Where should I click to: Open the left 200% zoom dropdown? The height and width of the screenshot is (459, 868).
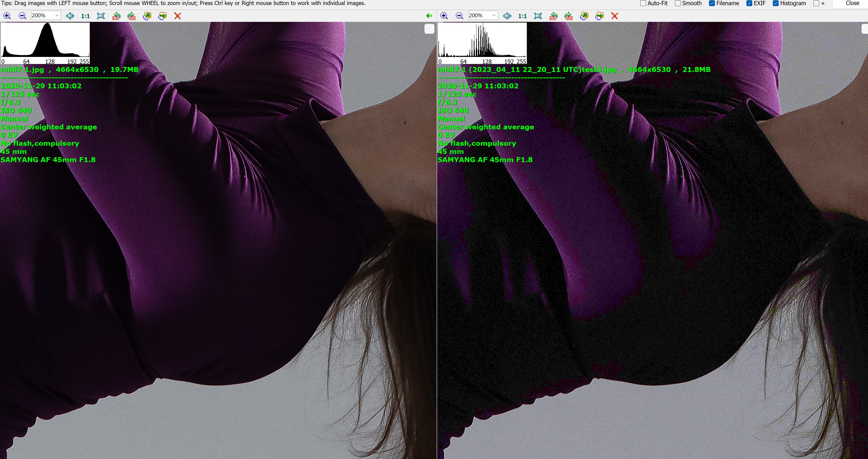(57, 15)
